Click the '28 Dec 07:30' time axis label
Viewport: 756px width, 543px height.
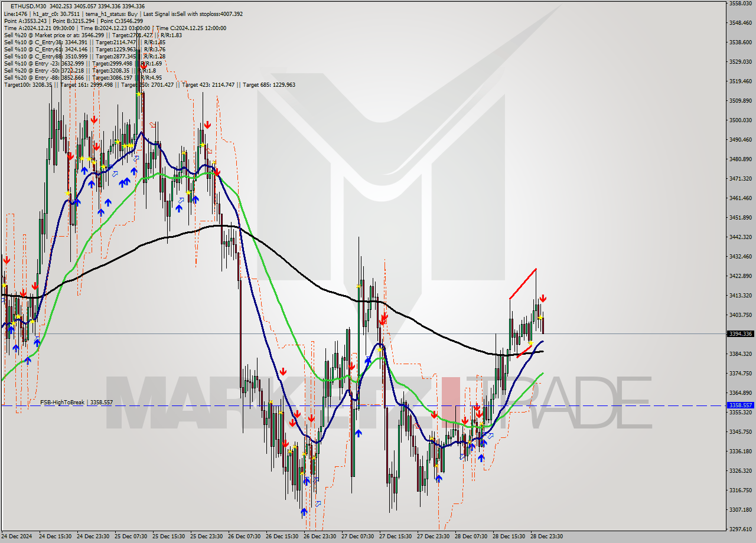point(471,537)
